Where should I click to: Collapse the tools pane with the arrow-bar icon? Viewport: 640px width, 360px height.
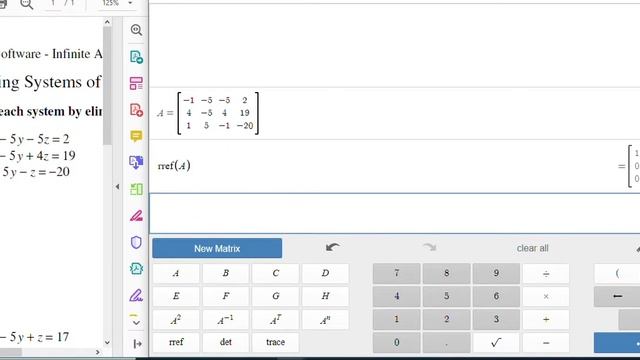(138, 344)
